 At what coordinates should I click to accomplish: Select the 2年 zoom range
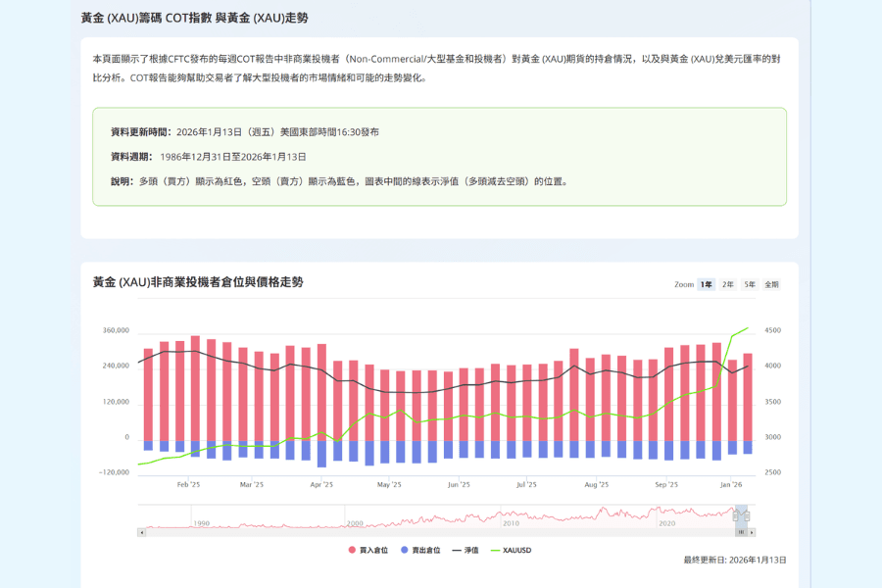click(727, 284)
